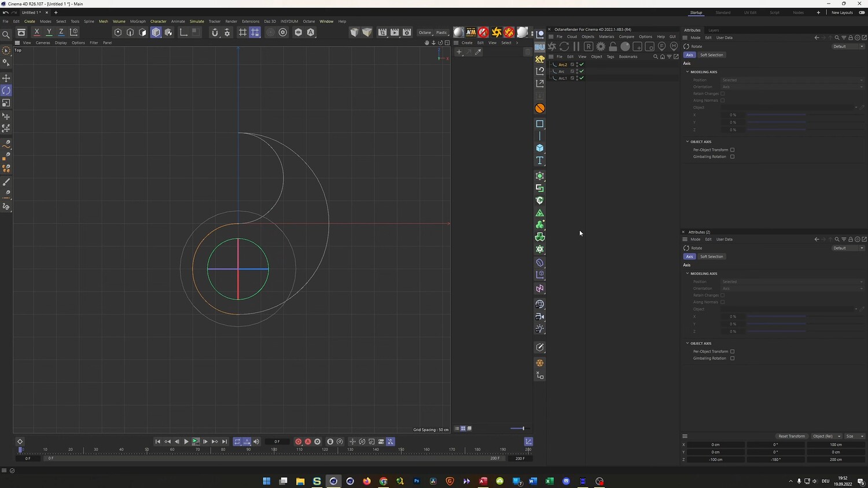The image size is (868, 488).
Task: Enable Per-Object Transform in top Attributes
Action: click(x=732, y=150)
